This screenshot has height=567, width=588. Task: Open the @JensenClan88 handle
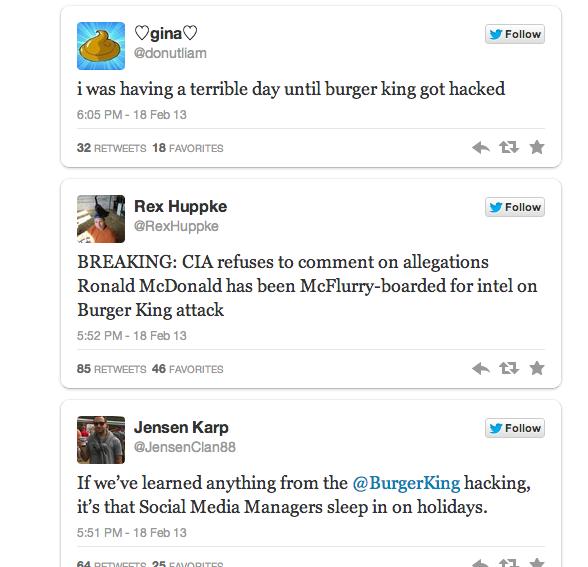click(185, 447)
